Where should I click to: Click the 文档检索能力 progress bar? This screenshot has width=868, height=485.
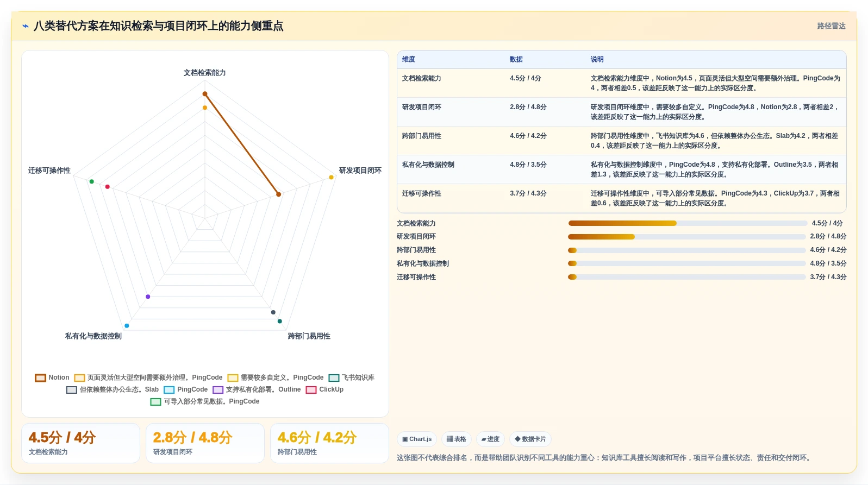pos(688,223)
